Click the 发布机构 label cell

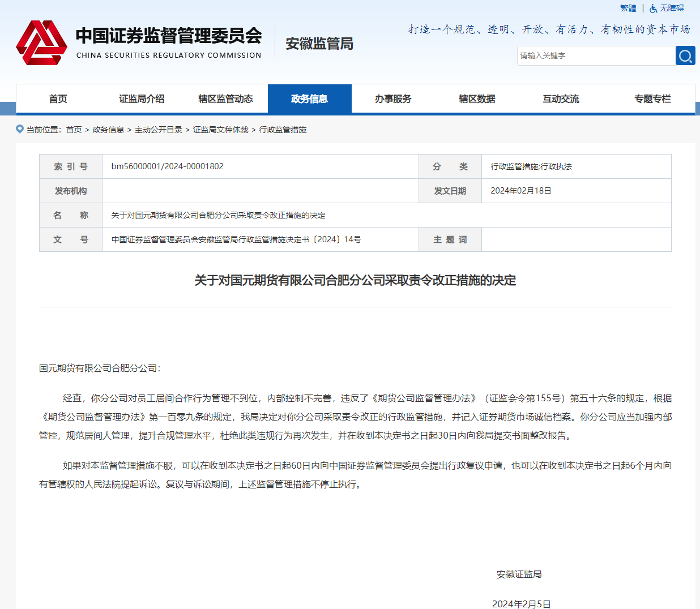click(x=71, y=191)
